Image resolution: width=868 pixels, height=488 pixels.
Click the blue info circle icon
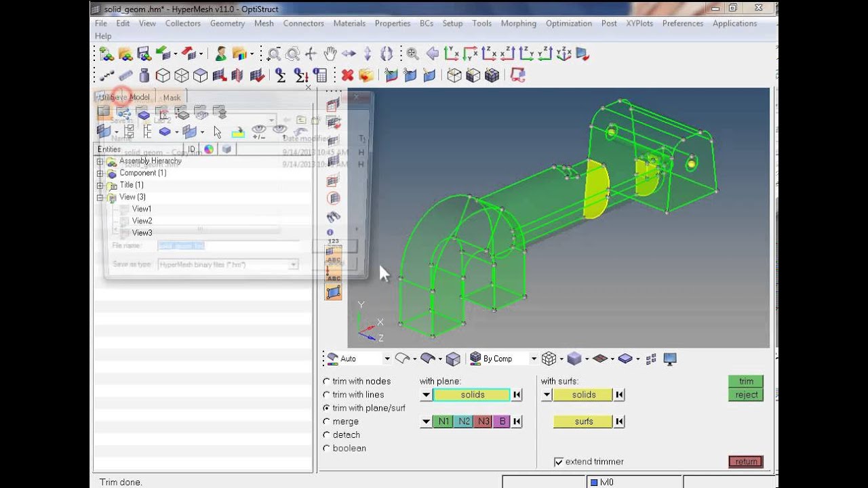330,232
